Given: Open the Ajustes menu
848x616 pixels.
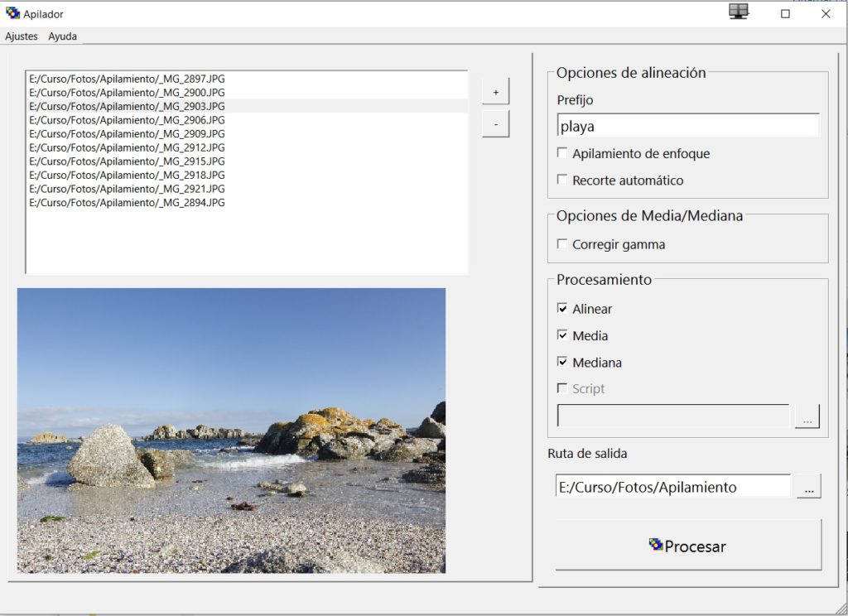Looking at the screenshot, I should pyautogui.click(x=22, y=36).
